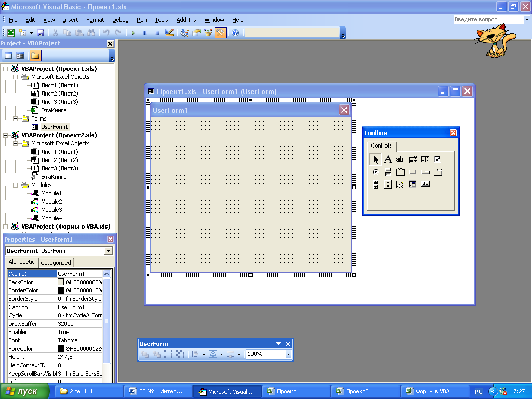Open Object Browser toolbar icon

208,33
